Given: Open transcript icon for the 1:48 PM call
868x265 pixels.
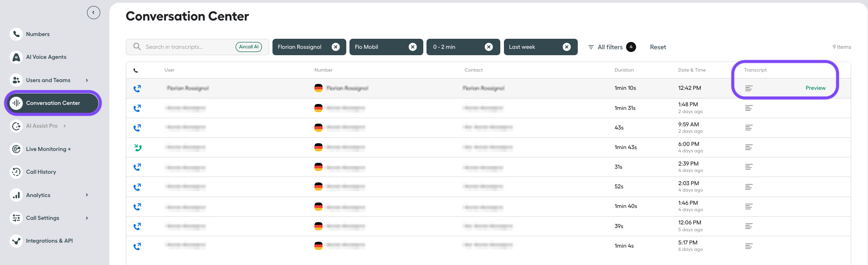Looking at the screenshot, I should coord(749,108).
